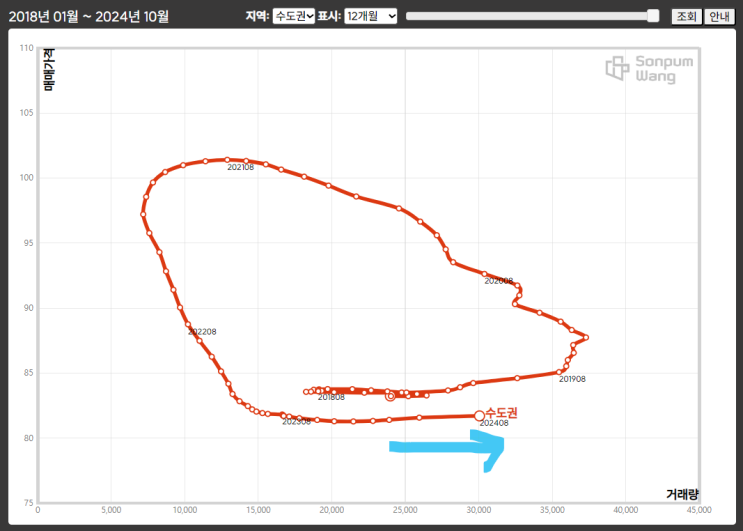Click the 거래량 x-axis title

pyautogui.click(x=682, y=494)
